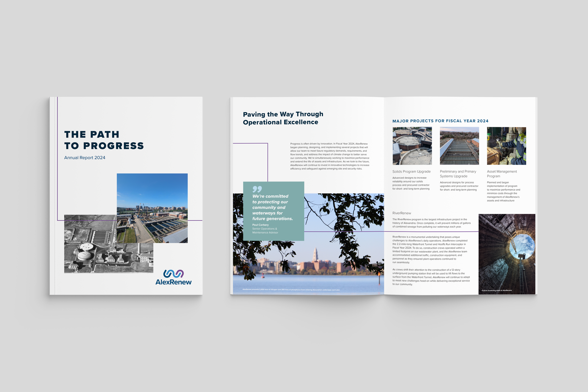This screenshot has height=392, width=588.
Task: Click the RiverRenew section heading
Action: coord(401,213)
